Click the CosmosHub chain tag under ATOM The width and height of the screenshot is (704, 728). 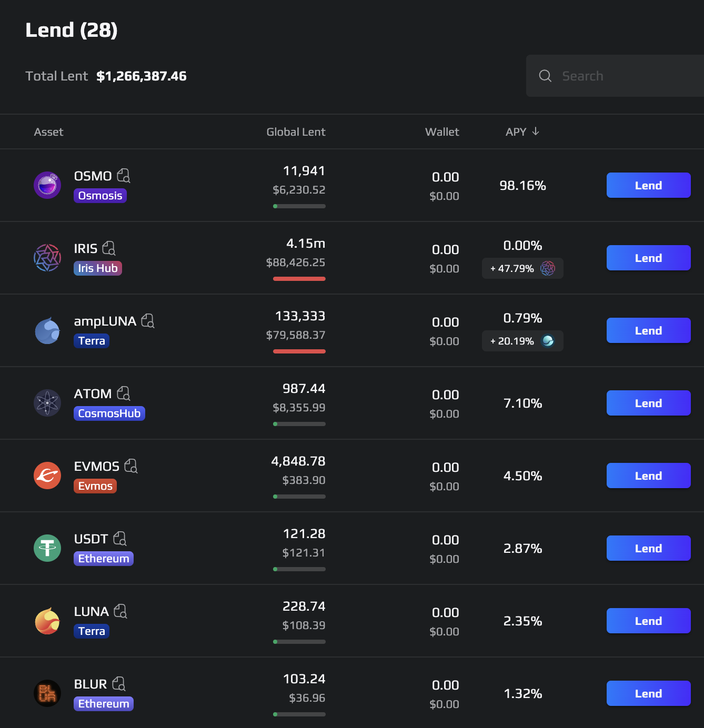tap(109, 413)
